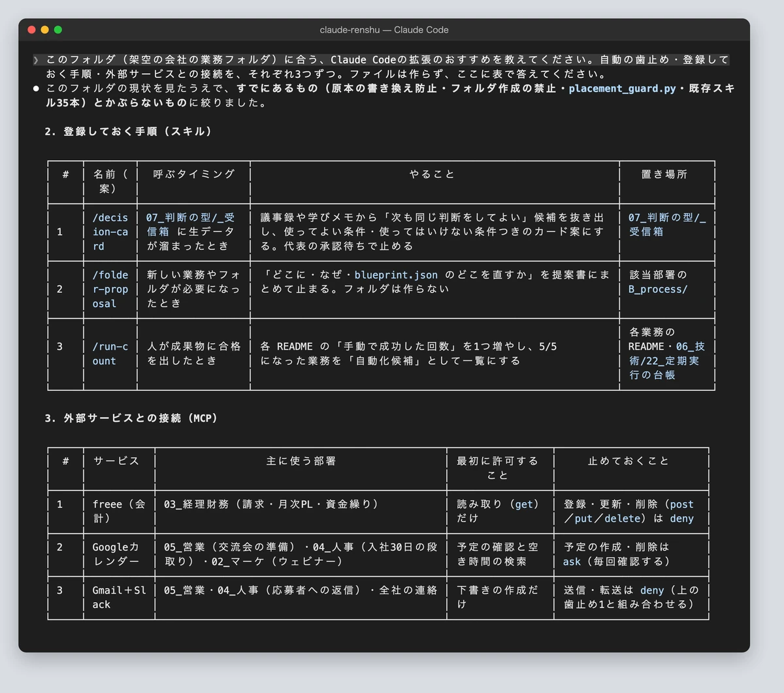Click the "予定の確認と空き時間の検索" cell

pos(498,554)
